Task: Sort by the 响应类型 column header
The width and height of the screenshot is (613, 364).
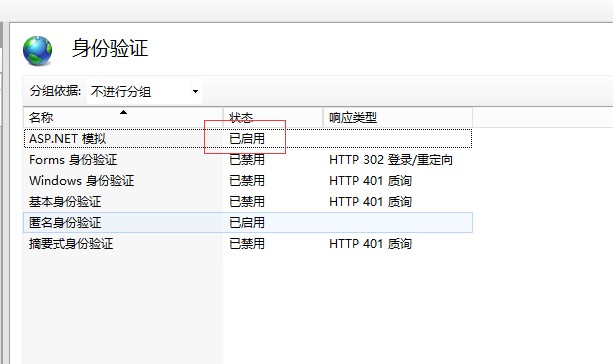Action: [x=398, y=117]
